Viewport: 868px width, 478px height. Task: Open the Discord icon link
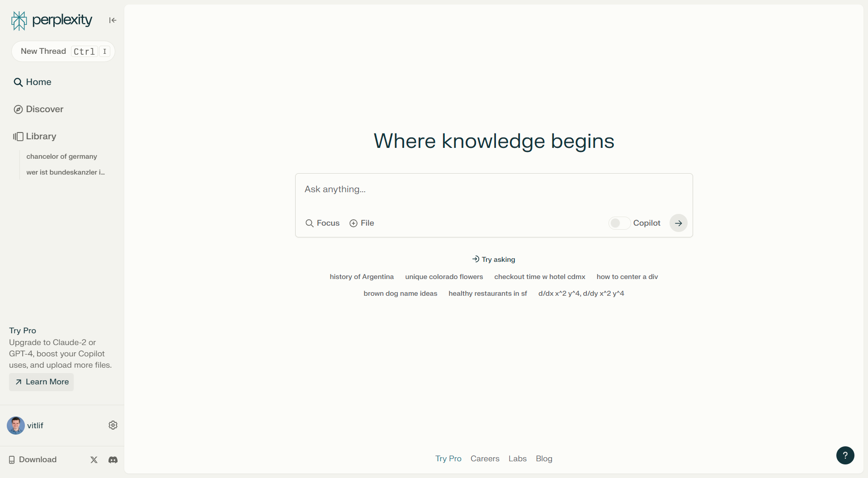pyautogui.click(x=113, y=460)
